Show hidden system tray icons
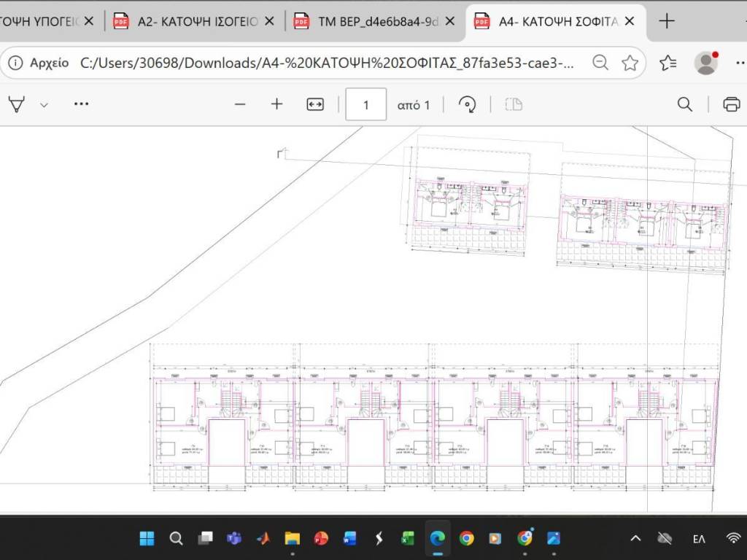Viewport: 747px width, 560px height. point(635,539)
